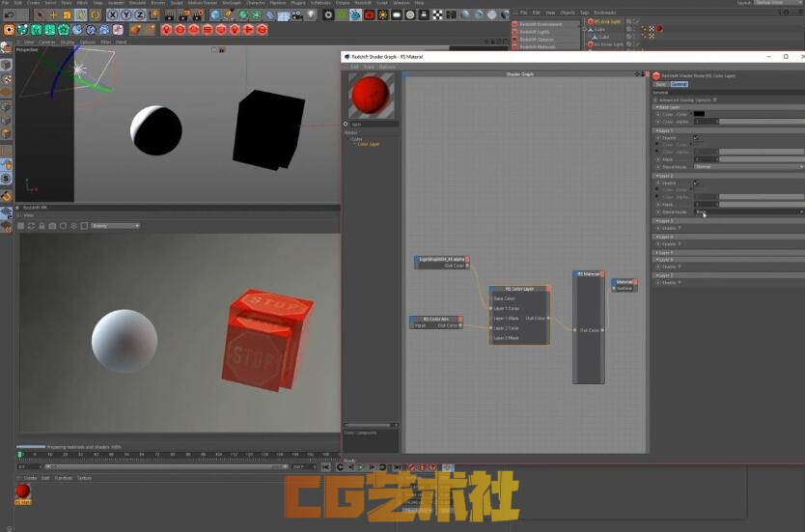Click the coordinate system icon next to Z
This screenshot has width=805, height=532.
[153, 14]
